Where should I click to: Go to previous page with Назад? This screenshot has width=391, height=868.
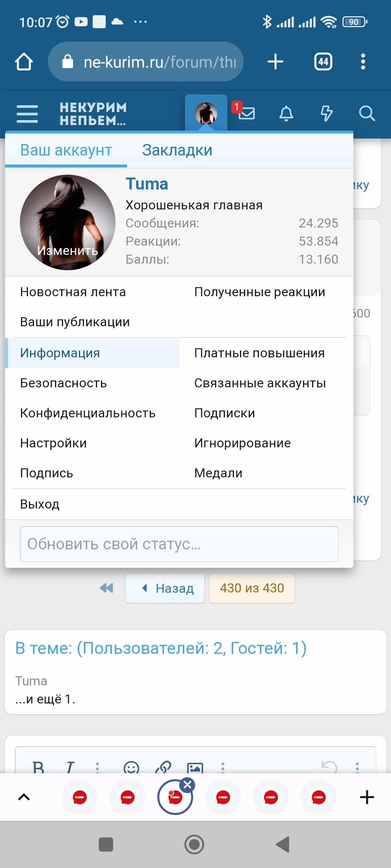165,588
